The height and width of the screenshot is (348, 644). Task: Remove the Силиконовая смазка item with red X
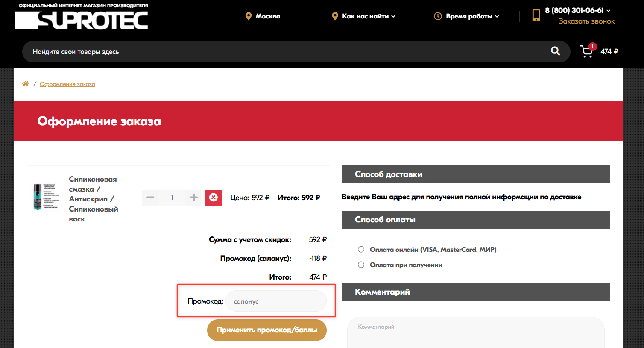pos(214,198)
